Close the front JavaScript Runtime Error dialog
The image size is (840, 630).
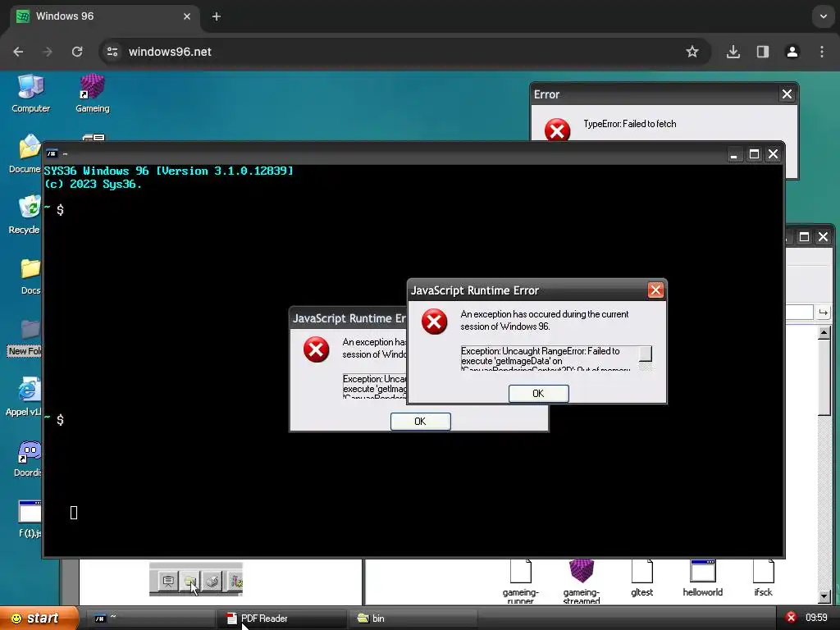(655, 290)
